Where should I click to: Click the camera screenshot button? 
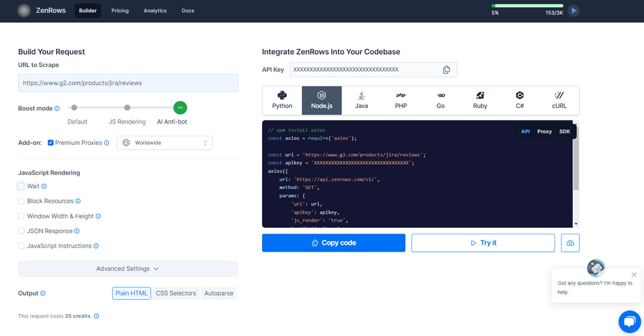coord(570,243)
